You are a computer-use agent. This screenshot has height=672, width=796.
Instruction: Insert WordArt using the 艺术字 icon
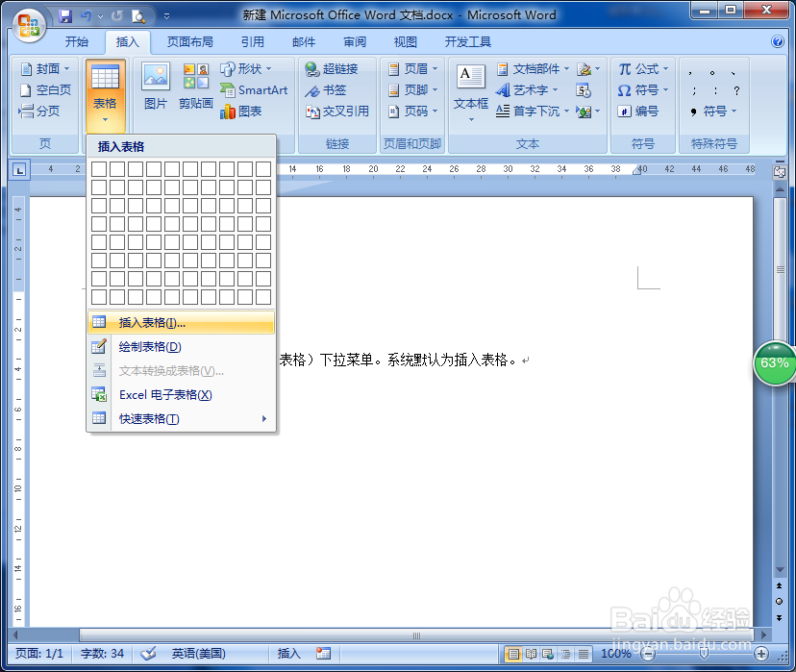(529, 89)
